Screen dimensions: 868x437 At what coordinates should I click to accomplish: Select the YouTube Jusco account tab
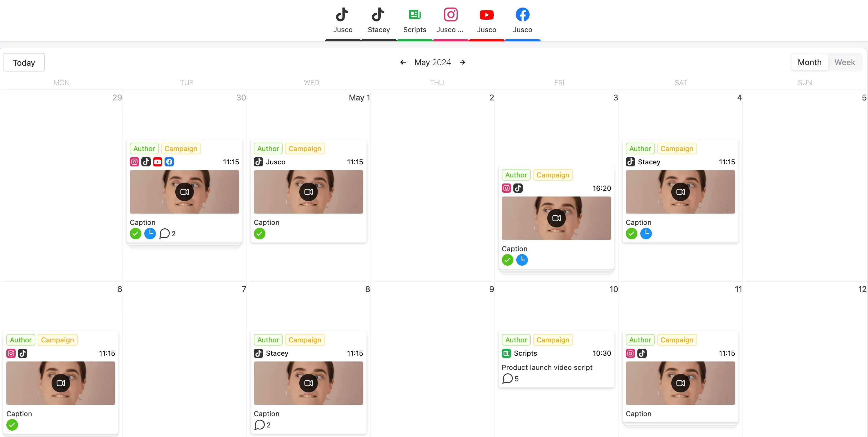(x=486, y=20)
